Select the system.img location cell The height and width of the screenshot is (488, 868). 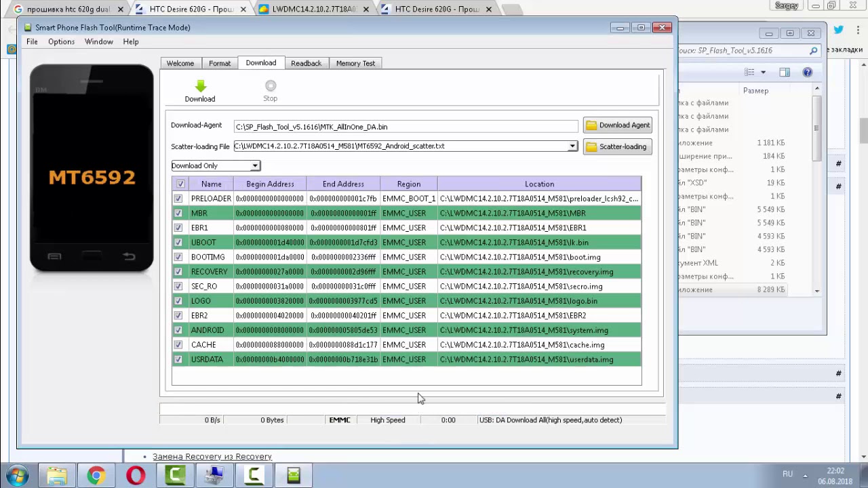539,330
